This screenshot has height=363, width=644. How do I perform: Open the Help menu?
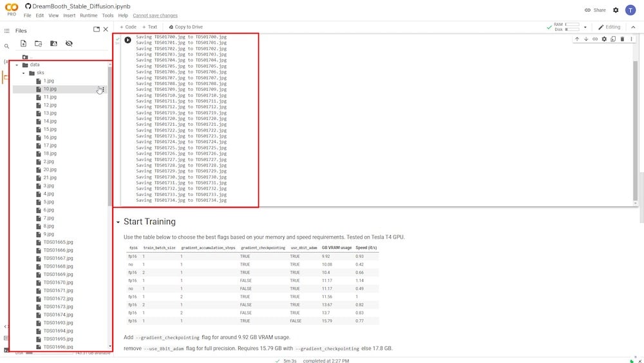coord(123,15)
